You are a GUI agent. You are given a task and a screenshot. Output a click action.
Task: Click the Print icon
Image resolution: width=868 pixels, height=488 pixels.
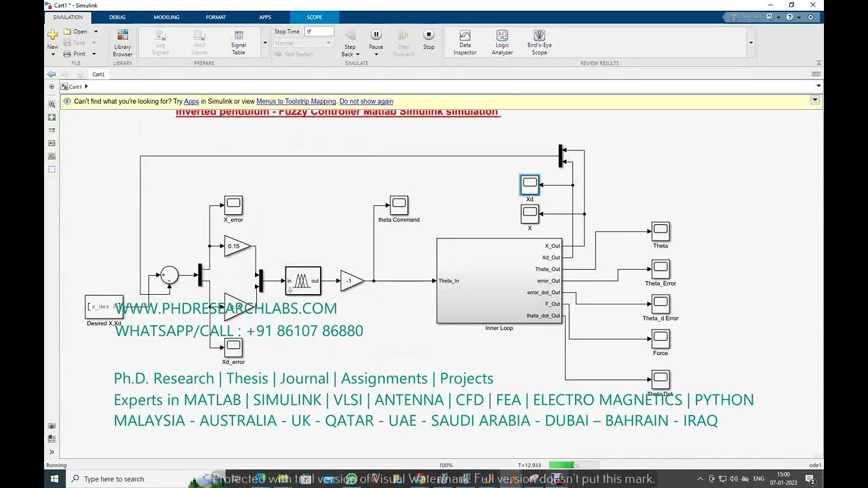pos(67,54)
